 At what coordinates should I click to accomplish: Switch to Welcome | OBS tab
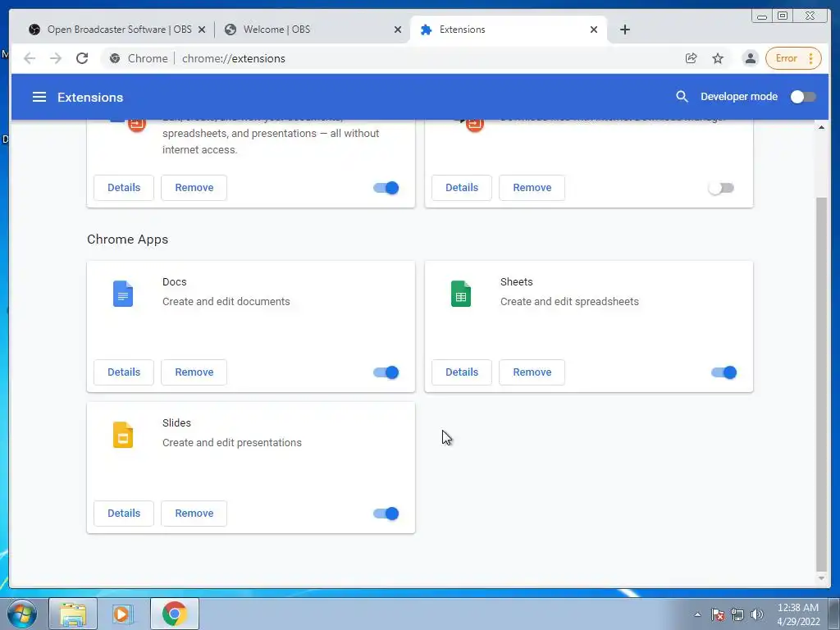click(x=311, y=30)
